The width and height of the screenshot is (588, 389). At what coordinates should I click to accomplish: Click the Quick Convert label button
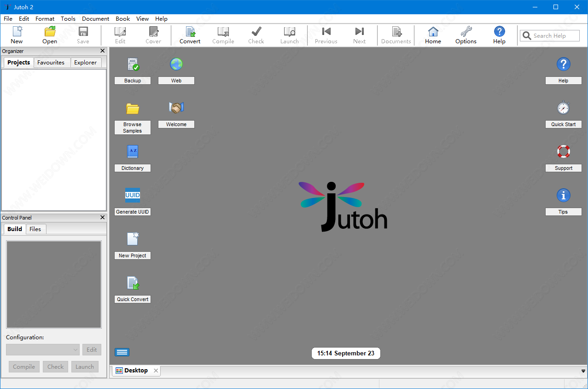coord(133,299)
